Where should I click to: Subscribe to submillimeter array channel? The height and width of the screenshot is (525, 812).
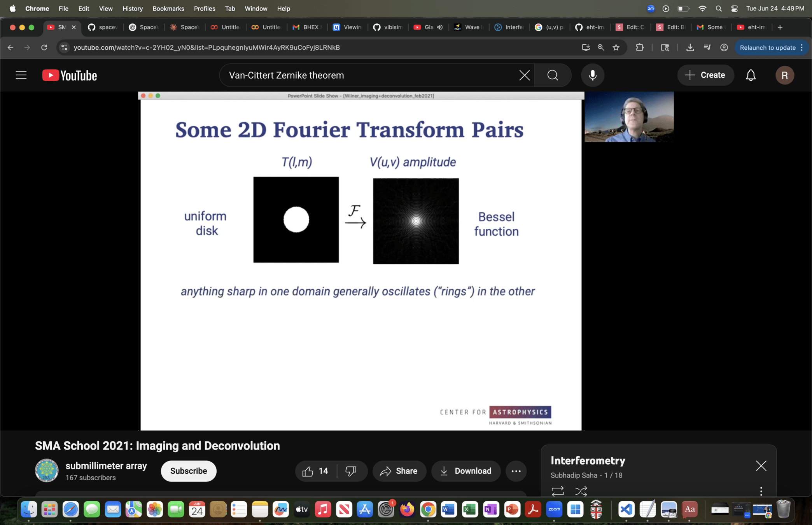(189, 471)
